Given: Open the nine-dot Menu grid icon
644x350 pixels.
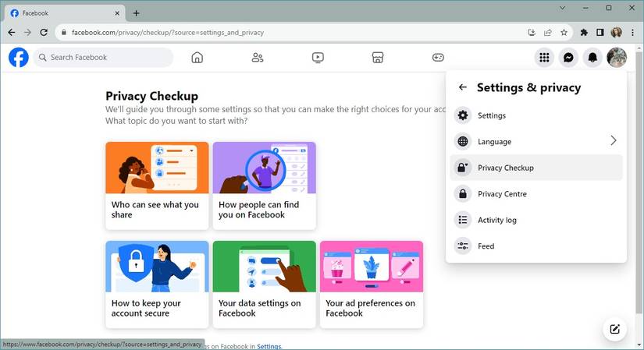Looking at the screenshot, I should click(x=545, y=58).
